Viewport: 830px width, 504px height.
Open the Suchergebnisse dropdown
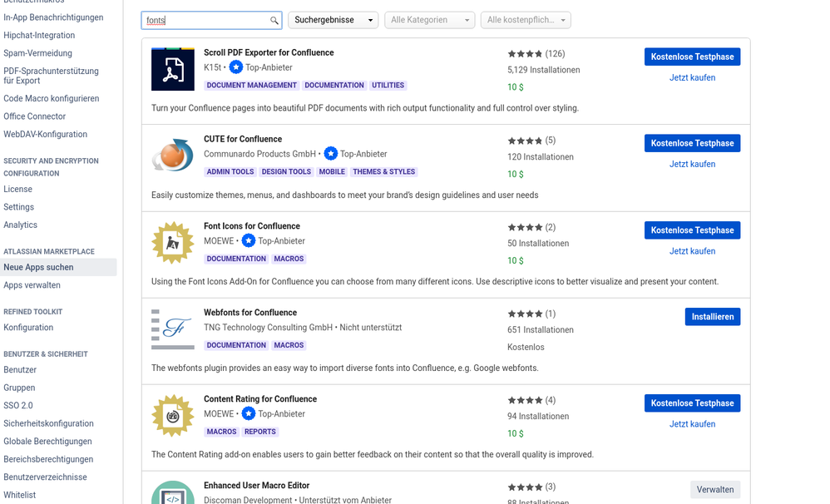(x=333, y=18)
